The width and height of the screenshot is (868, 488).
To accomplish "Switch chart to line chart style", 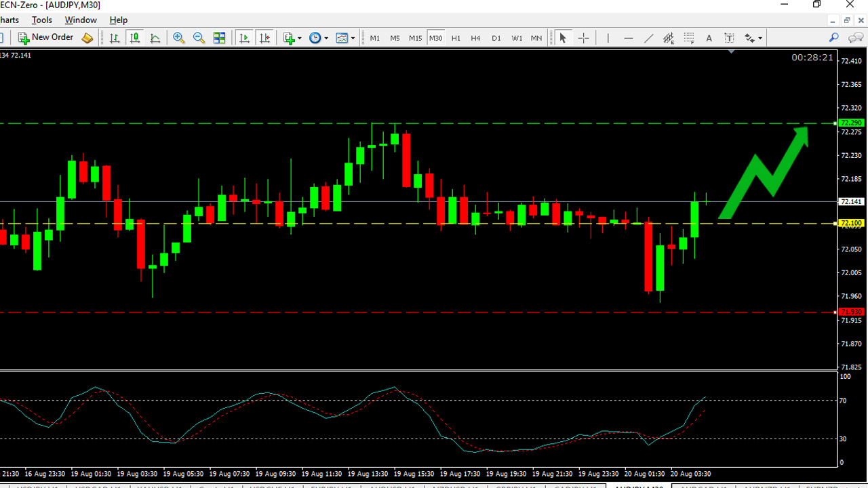I will [x=155, y=38].
